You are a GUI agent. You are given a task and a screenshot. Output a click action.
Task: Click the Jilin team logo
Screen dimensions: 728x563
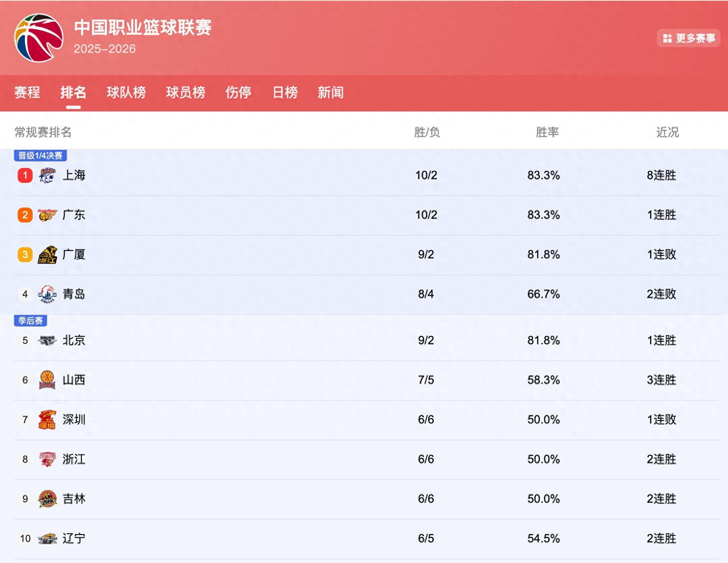47,499
